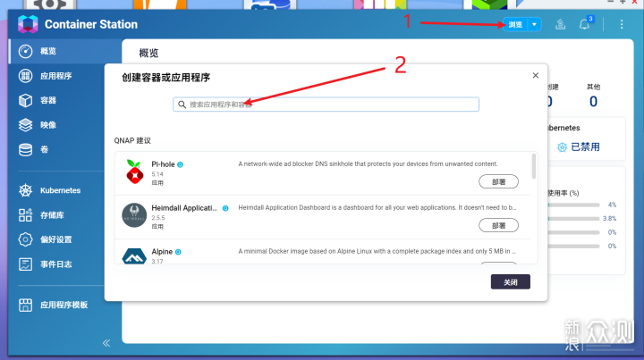Click the 其他 count value
The image size is (644, 360).
click(594, 101)
